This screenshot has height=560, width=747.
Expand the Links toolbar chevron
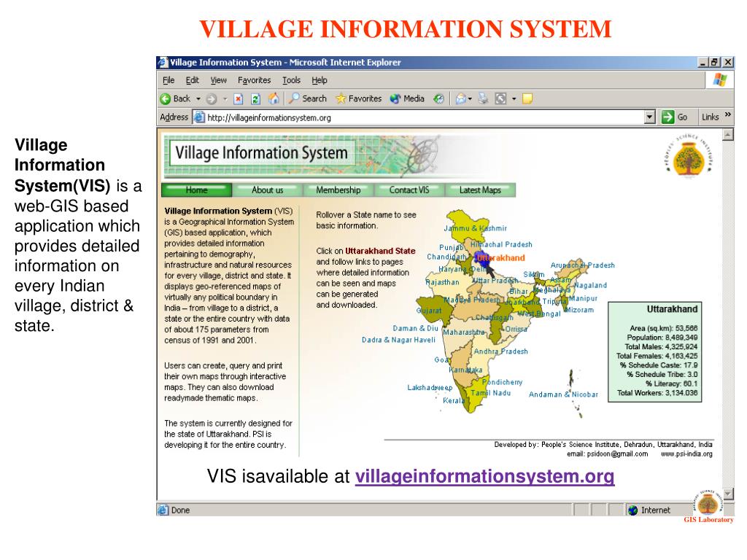point(727,114)
